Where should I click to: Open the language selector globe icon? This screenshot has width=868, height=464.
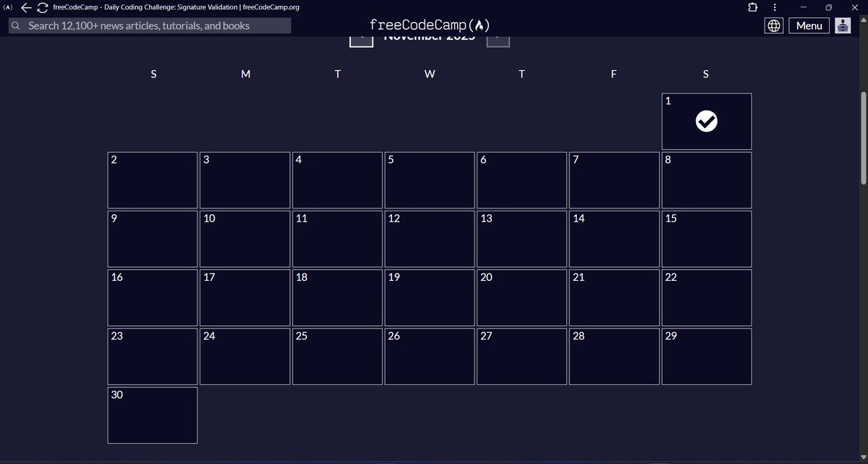point(773,25)
